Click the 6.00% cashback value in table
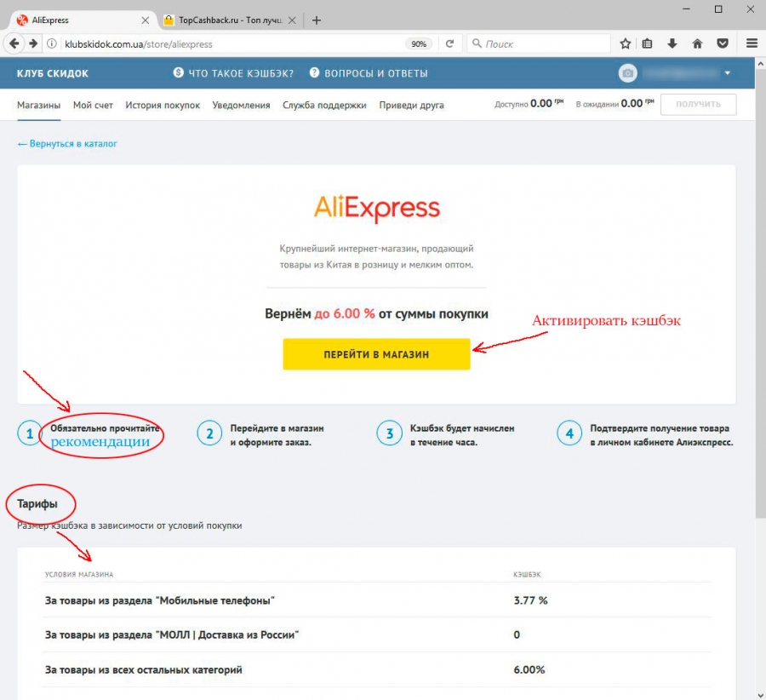Image resolution: width=766 pixels, height=700 pixels. point(529,669)
